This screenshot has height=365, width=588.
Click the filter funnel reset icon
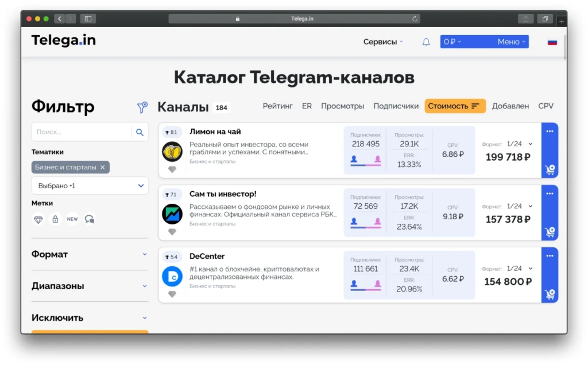pos(142,107)
